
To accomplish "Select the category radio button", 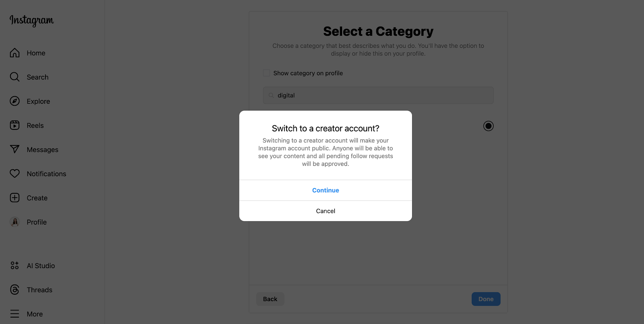I will pyautogui.click(x=488, y=126).
